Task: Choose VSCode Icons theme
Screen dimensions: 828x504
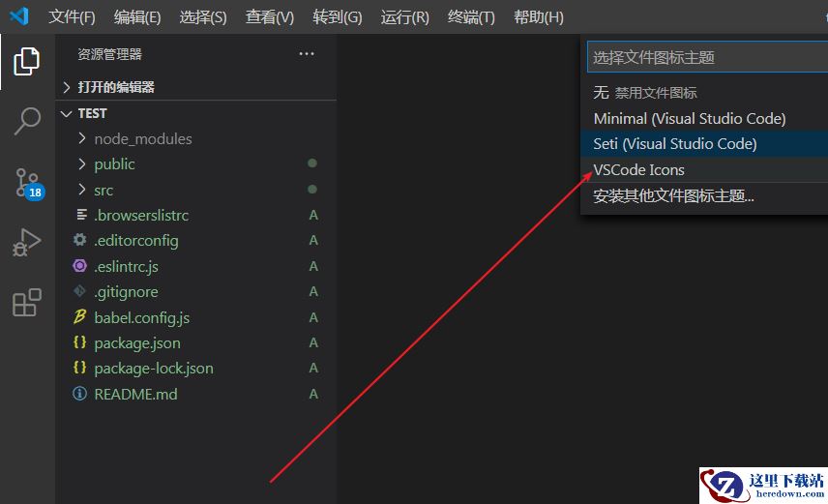Action: 704,169
